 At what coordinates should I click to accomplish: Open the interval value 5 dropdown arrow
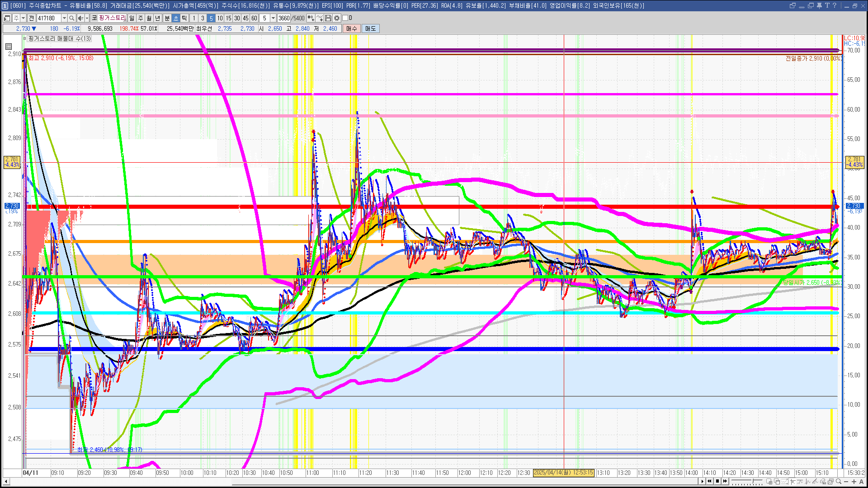[273, 18]
